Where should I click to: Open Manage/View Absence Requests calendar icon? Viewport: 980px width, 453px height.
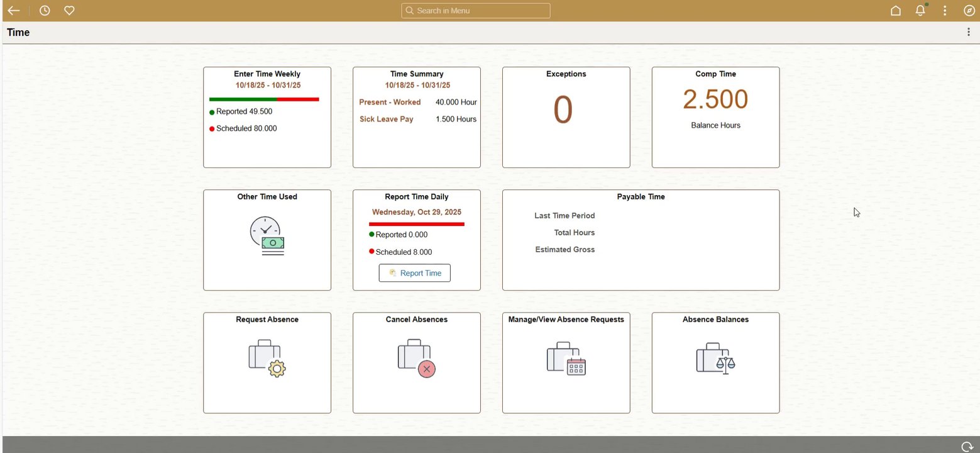tap(566, 358)
